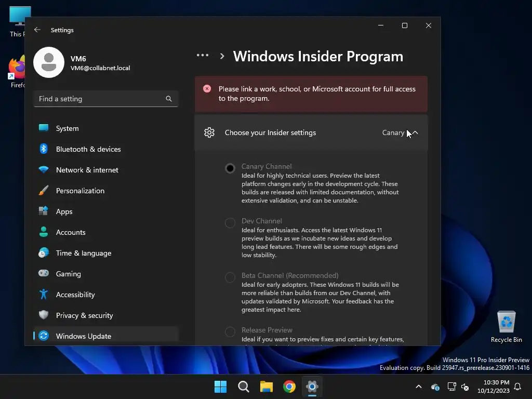Click the OneDrive cloud tray icon

pos(435,387)
